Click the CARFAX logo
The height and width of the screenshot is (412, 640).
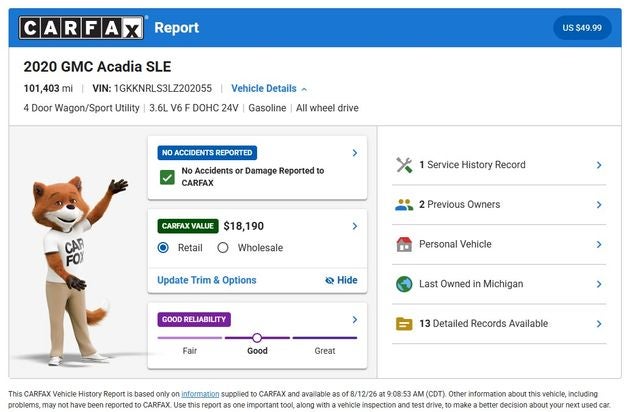[x=81, y=28]
